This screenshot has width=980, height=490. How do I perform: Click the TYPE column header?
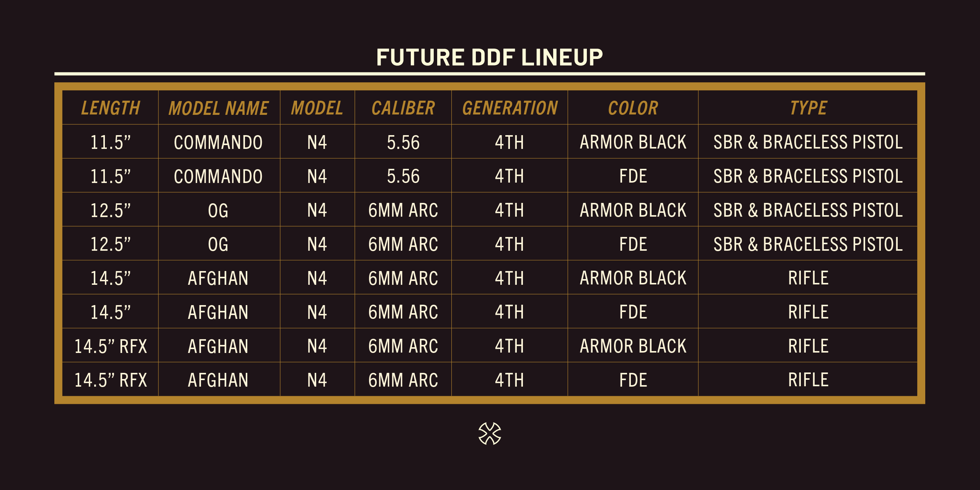click(x=808, y=108)
